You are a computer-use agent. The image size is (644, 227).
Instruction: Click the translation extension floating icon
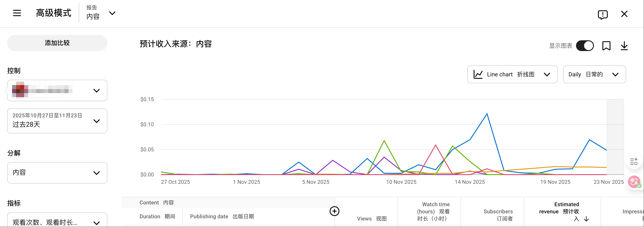[x=634, y=182]
